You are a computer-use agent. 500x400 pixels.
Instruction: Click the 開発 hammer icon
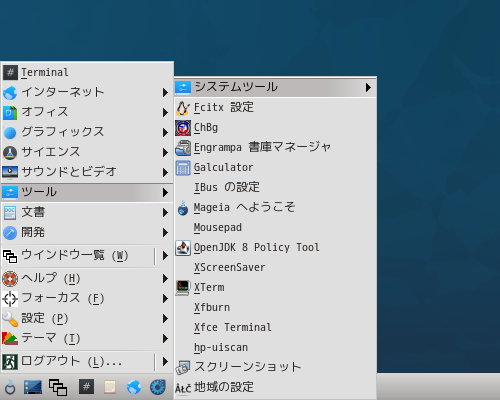tap(10, 232)
